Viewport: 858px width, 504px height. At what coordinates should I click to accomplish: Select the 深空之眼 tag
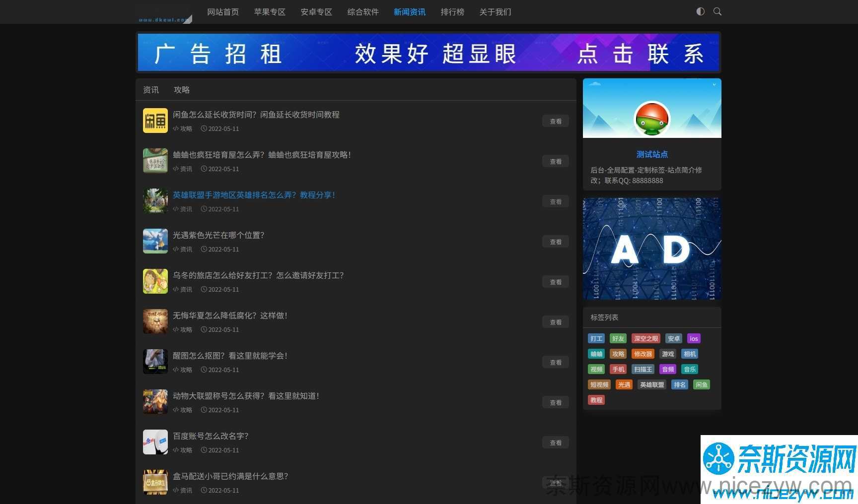click(x=646, y=338)
